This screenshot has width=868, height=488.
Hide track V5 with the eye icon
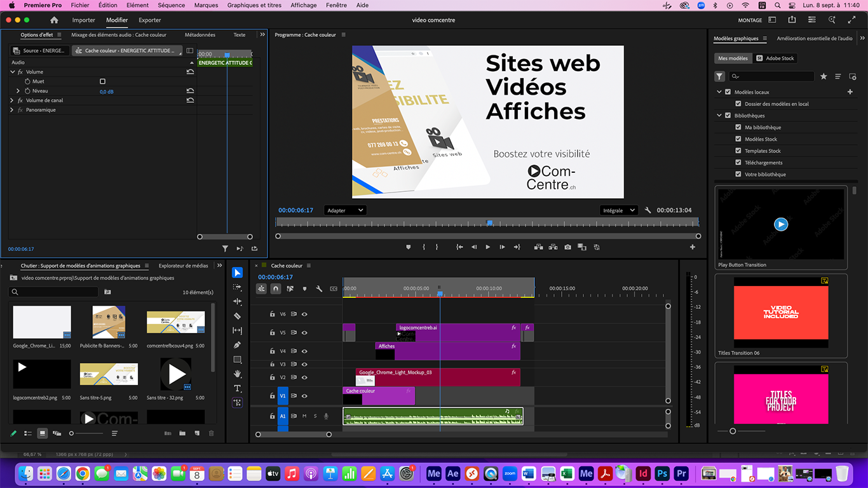[x=304, y=332]
